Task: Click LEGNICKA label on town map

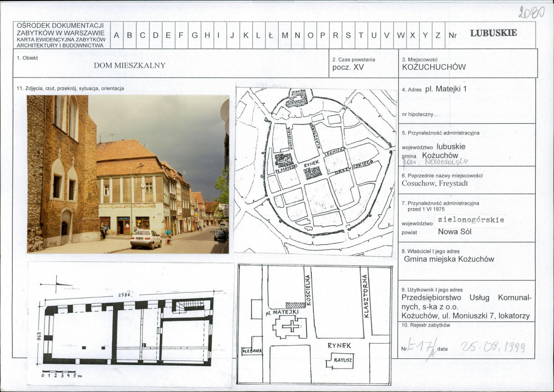Action: coord(334,151)
